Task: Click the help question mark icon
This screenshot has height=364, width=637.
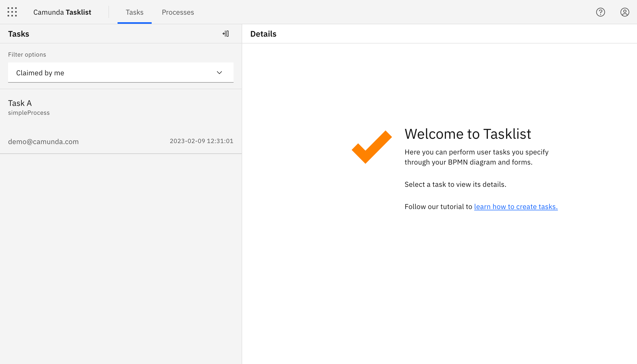Action: 600,12
